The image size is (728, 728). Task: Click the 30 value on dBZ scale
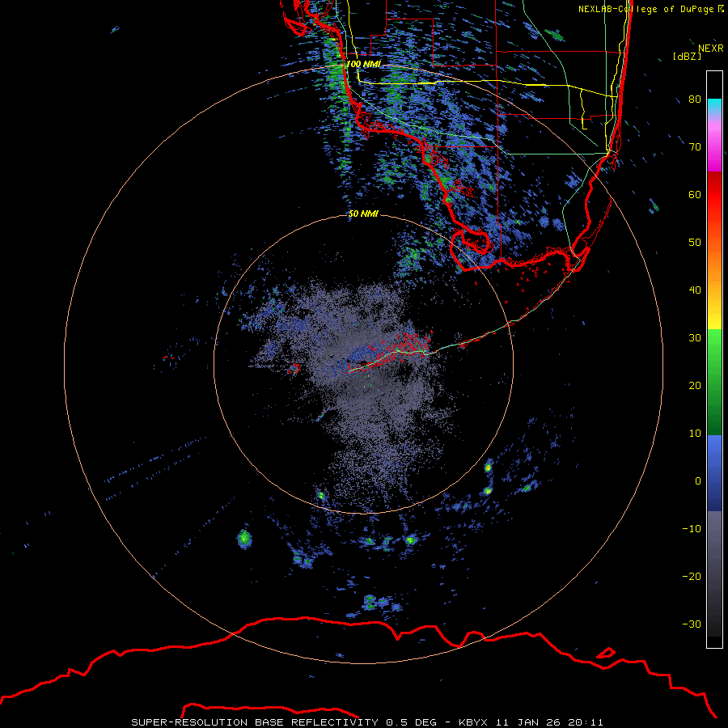tap(695, 338)
